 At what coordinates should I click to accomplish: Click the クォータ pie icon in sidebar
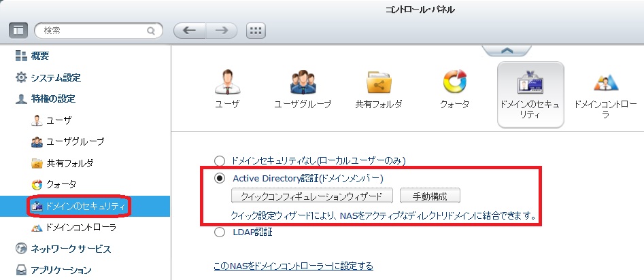point(37,184)
